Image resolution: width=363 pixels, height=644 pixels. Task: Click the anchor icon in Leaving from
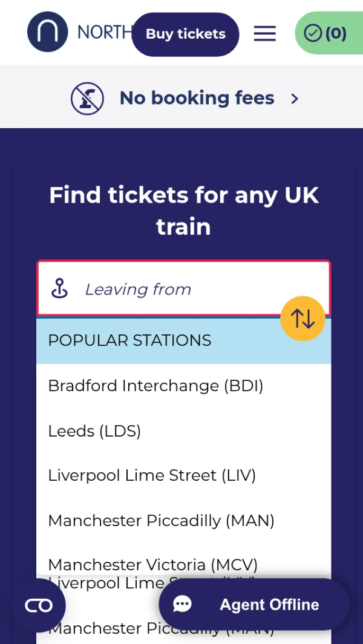pos(59,289)
